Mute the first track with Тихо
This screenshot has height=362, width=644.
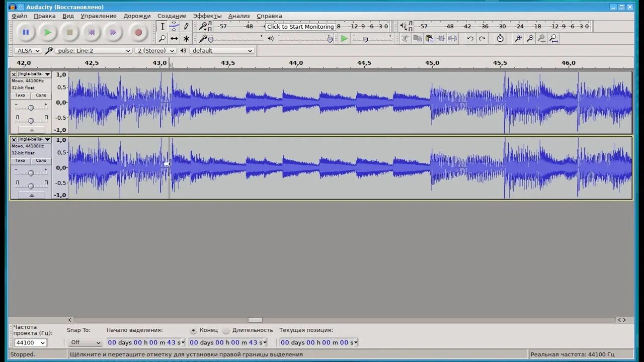pyautogui.click(x=20, y=96)
